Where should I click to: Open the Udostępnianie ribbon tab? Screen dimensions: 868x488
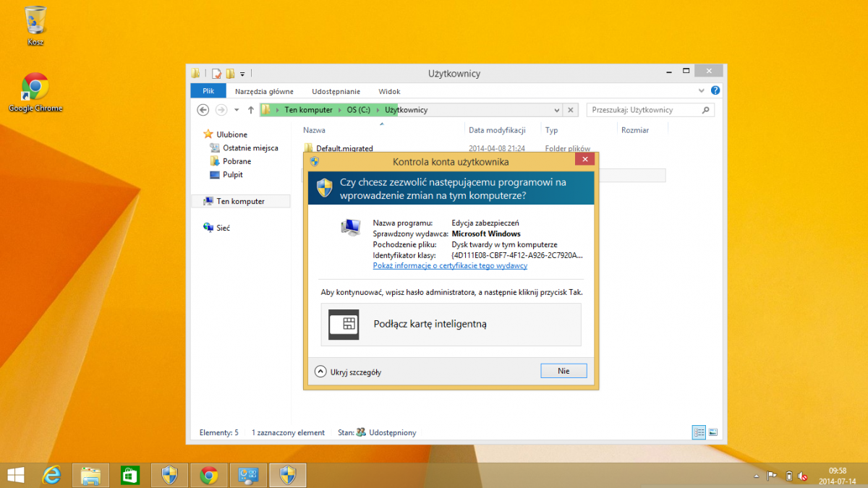point(336,91)
